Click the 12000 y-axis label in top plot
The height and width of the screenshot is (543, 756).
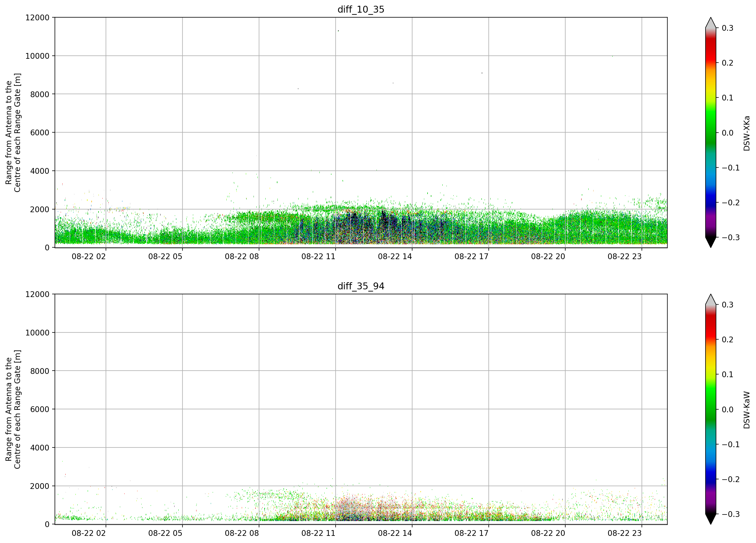(37, 18)
